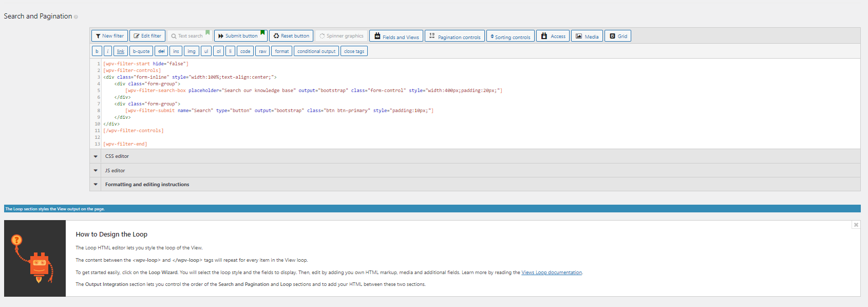Toggle arrow beside Formatting instructions

coord(96,184)
